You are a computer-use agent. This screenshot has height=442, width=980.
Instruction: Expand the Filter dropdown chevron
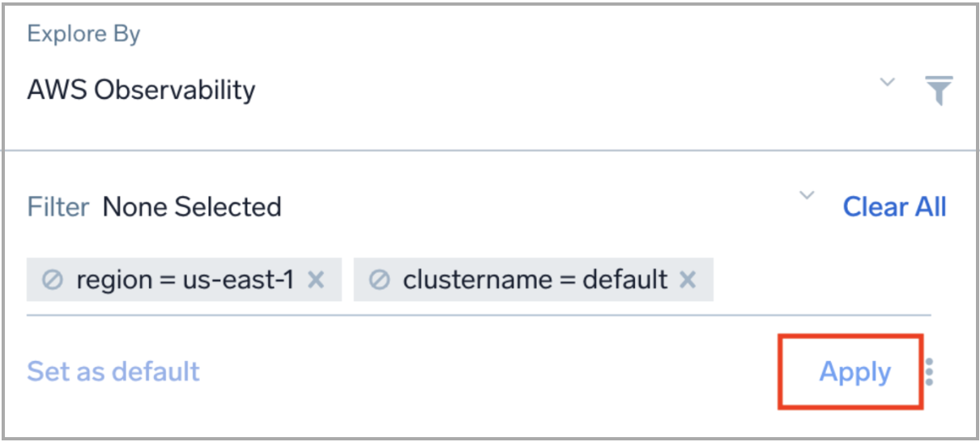point(807,196)
